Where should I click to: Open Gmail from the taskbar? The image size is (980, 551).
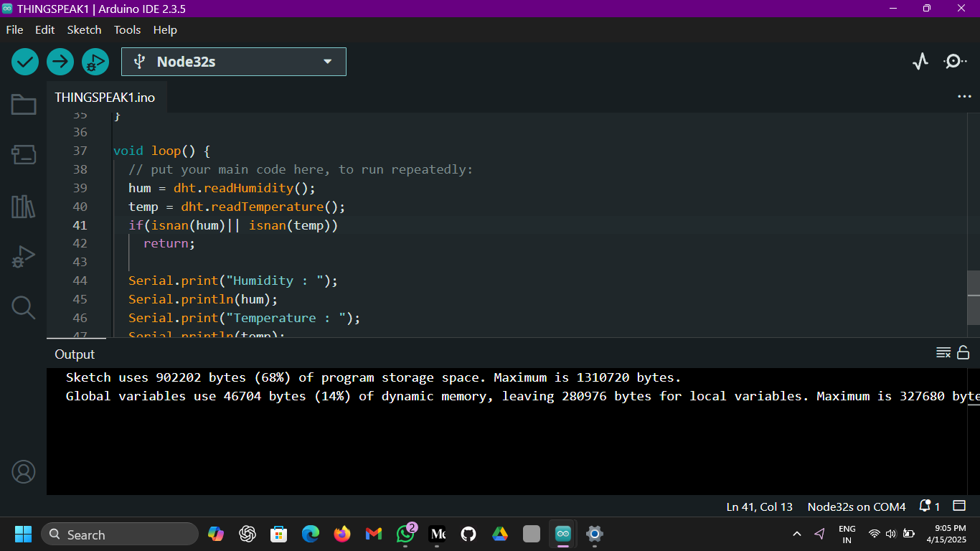point(374,534)
